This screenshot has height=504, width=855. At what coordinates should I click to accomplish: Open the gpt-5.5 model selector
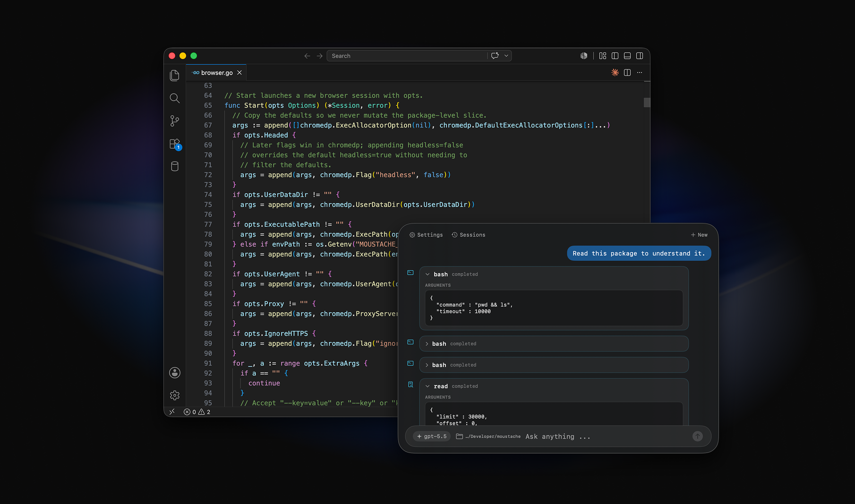[432, 436]
